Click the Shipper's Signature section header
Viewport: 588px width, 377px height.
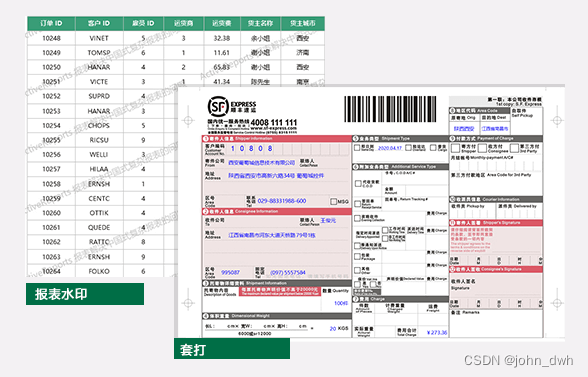tap(496, 222)
